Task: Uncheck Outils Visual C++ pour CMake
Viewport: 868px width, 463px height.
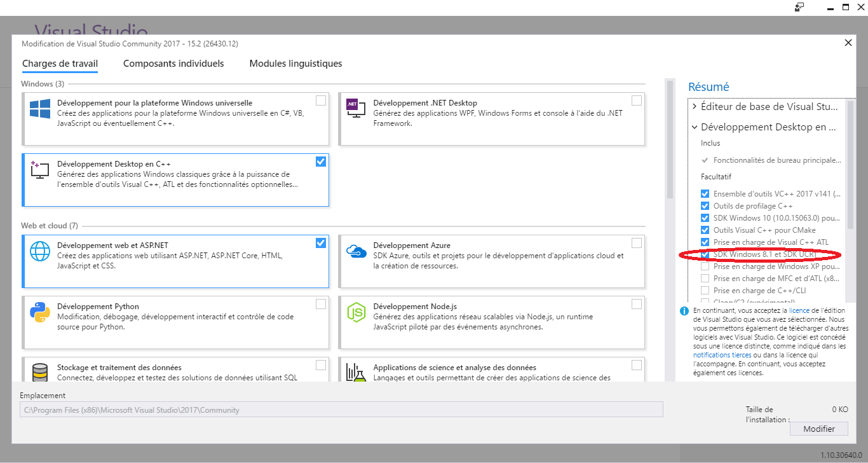Action: [x=705, y=230]
